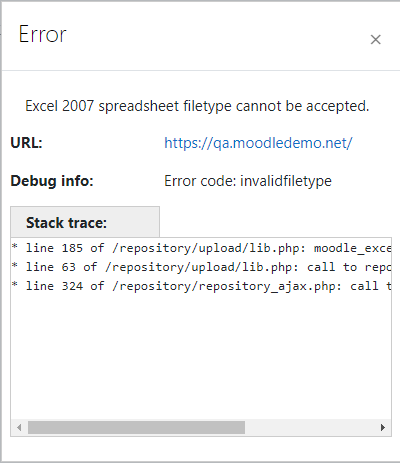The width and height of the screenshot is (400, 463).
Task: Click the scrollbar track right of thumb
Action: (x=310, y=427)
